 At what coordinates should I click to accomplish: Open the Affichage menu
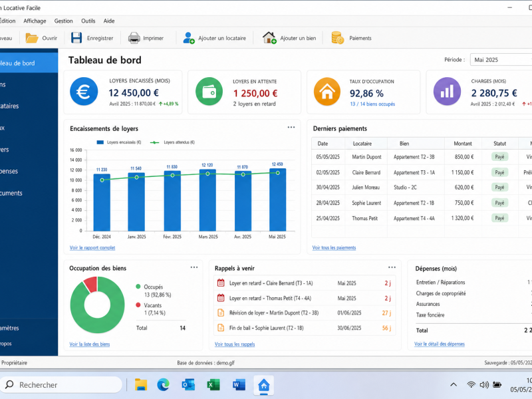tap(35, 21)
